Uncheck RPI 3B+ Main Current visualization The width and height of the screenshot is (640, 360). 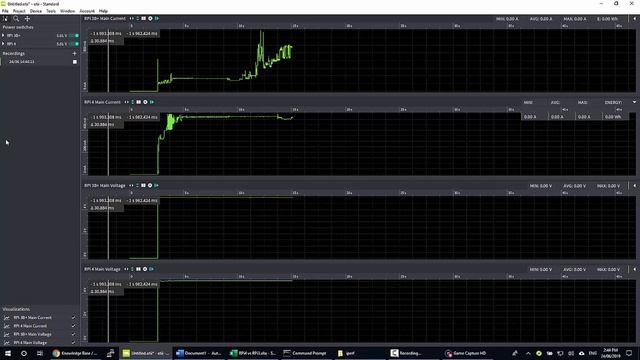(73, 318)
